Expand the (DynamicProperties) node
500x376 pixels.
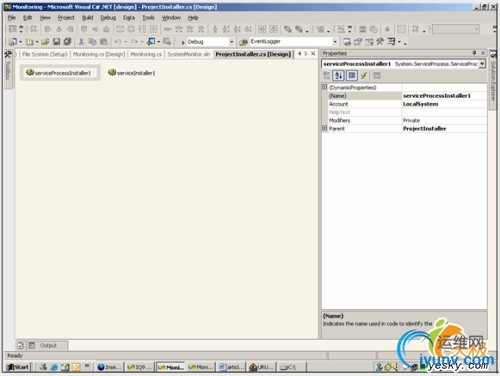tap(324, 87)
